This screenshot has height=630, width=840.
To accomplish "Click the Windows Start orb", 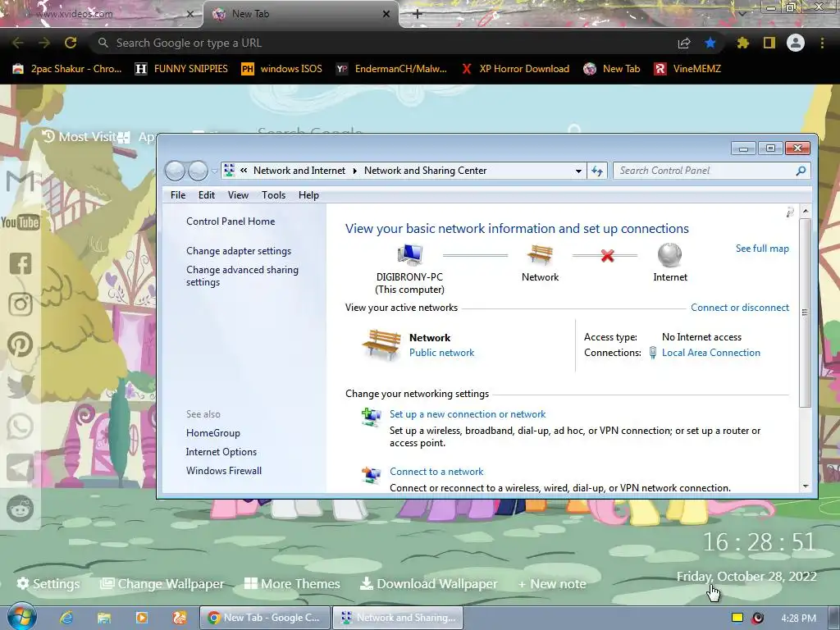I will (x=21, y=616).
